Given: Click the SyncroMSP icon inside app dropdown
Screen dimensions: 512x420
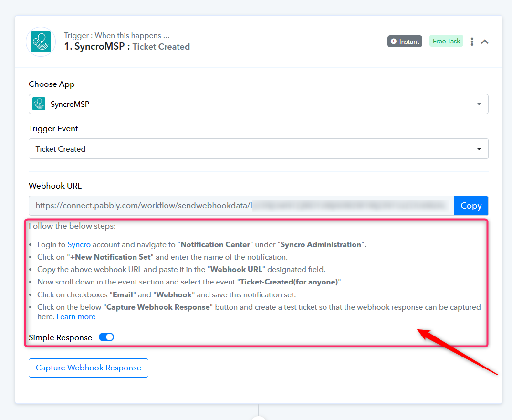Looking at the screenshot, I should (39, 104).
